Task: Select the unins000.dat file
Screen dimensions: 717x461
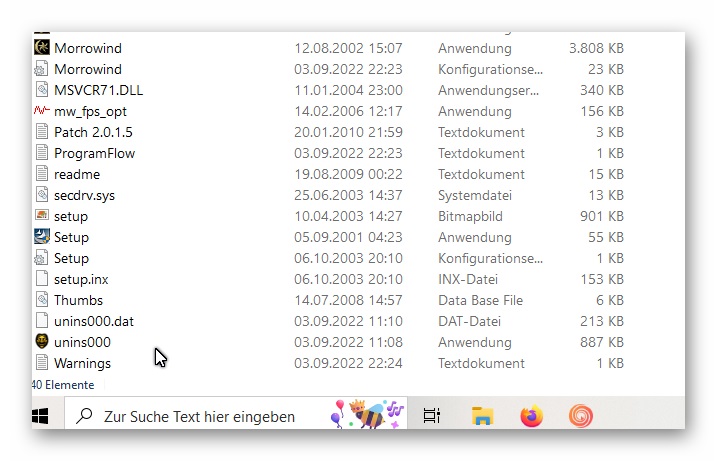Action: point(93,321)
